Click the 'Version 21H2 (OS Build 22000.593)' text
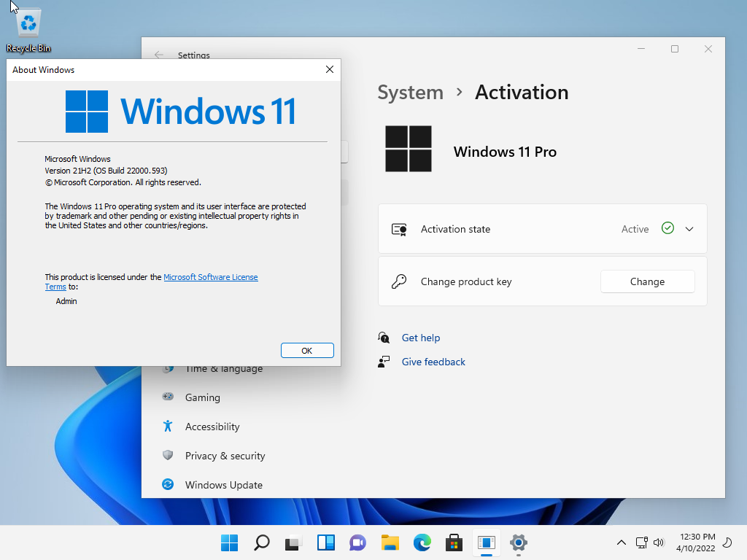 click(x=106, y=171)
